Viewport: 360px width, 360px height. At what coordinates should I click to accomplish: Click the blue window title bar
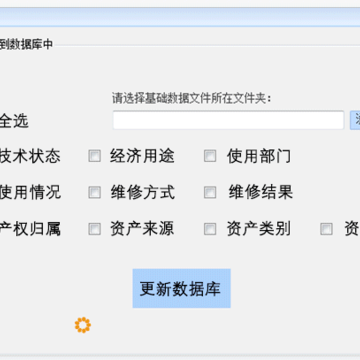click(x=180, y=17)
